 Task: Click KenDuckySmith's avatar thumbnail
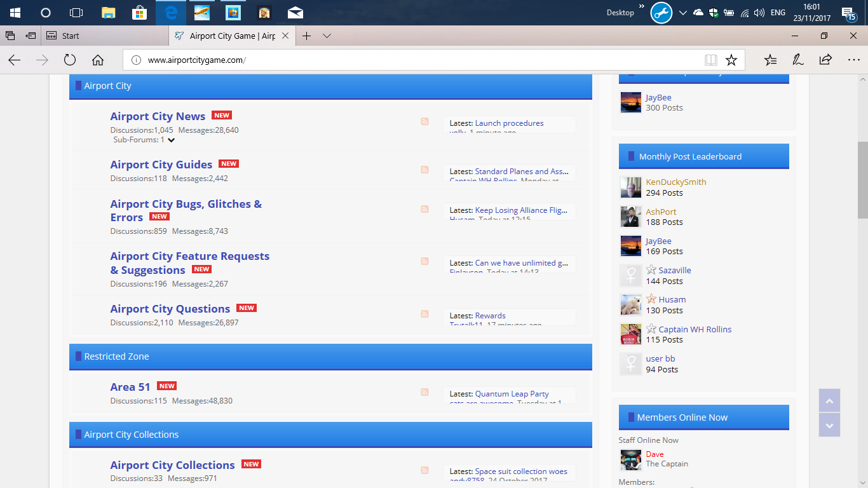click(x=631, y=187)
